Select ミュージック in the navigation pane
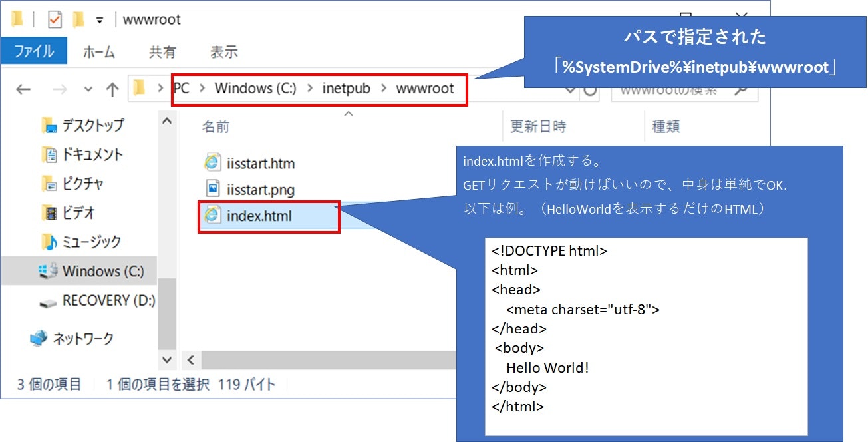Image resolution: width=868 pixels, height=442 pixels. coord(92,242)
